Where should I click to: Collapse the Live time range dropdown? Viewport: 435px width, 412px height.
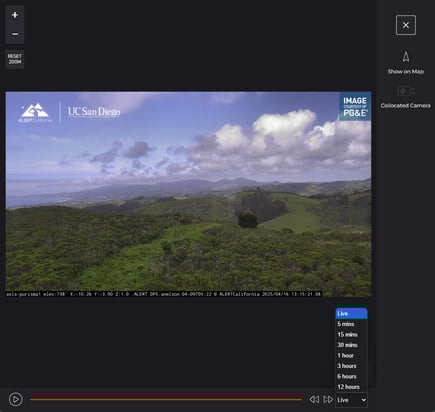pyautogui.click(x=352, y=400)
